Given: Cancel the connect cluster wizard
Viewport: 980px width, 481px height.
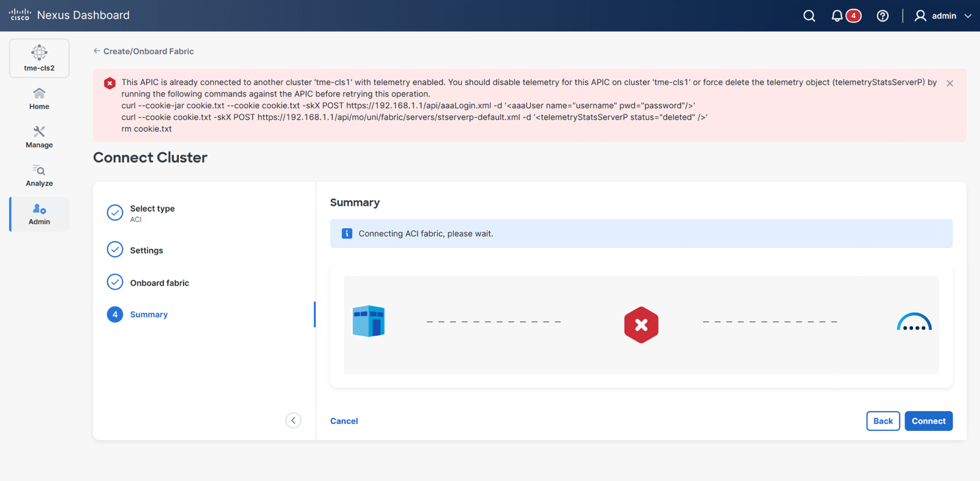Looking at the screenshot, I should [x=344, y=421].
